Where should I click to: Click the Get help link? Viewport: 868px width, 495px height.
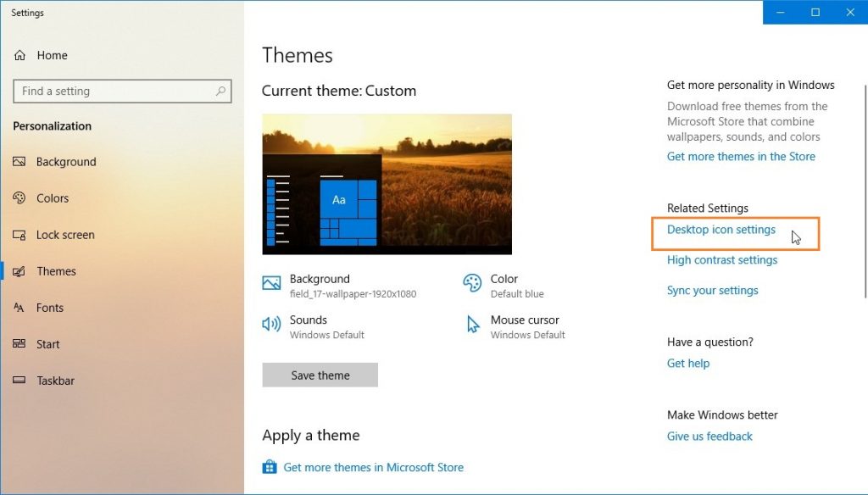coord(688,364)
